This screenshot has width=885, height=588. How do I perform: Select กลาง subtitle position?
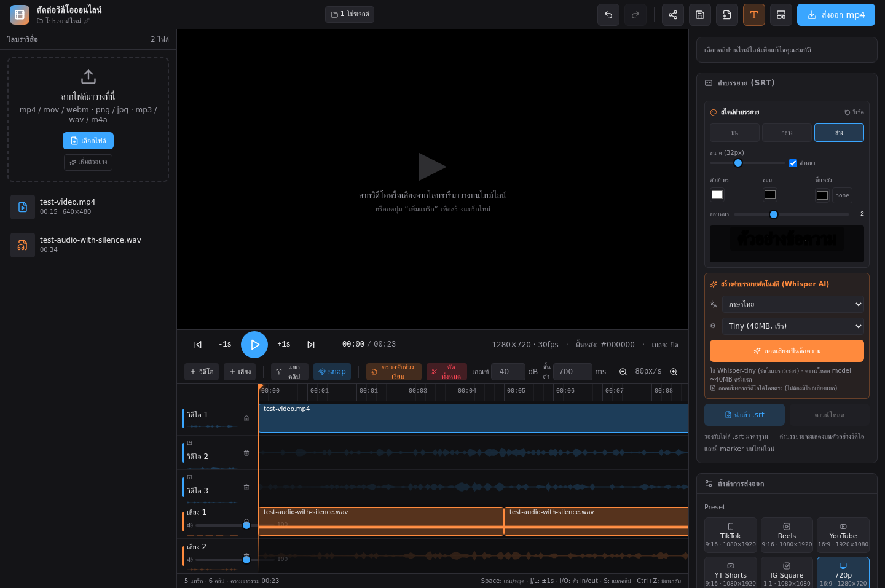pyautogui.click(x=787, y=133)
